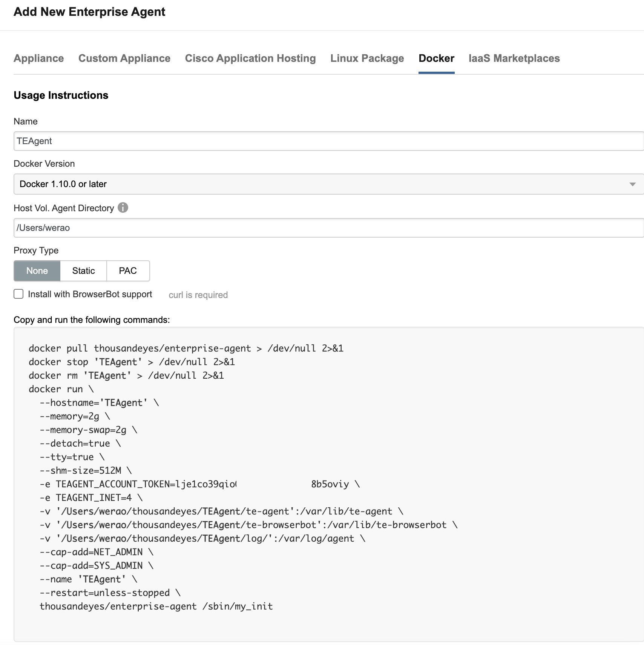This screenshot has height=645, width=644.
Task: Click the Add New Enterprise Agent title
Action: (89, 12)
